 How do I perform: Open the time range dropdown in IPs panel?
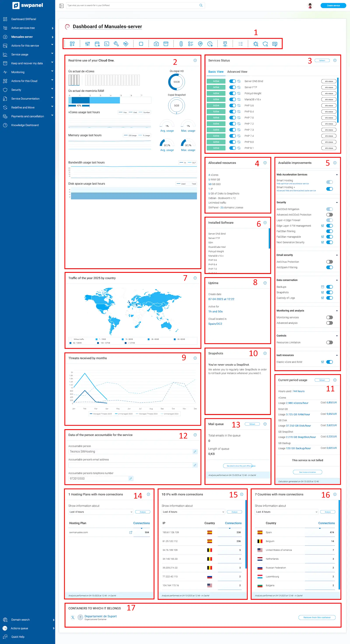point(193,512)
